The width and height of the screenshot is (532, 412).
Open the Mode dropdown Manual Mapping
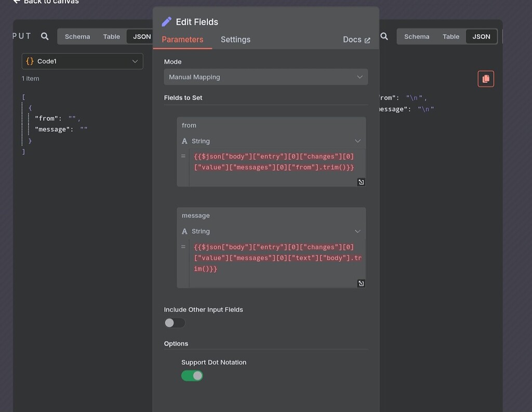coord(265,77)
